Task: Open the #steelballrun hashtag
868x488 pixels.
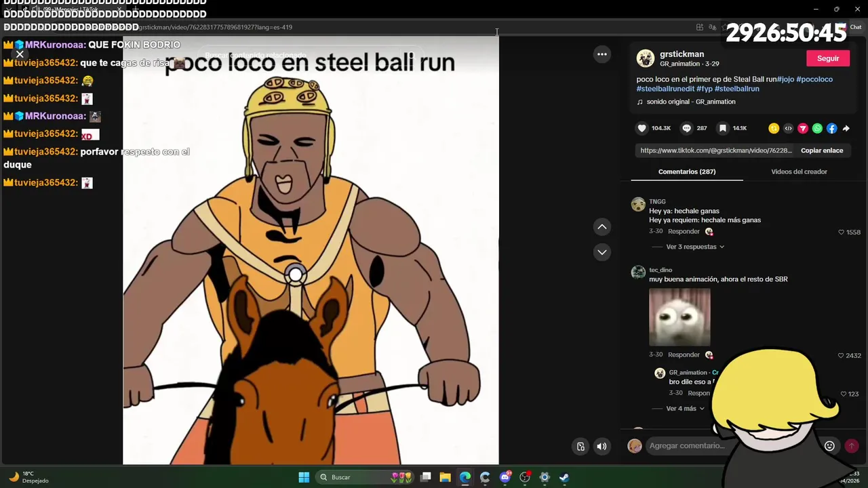Action: [x=737, y=89]
